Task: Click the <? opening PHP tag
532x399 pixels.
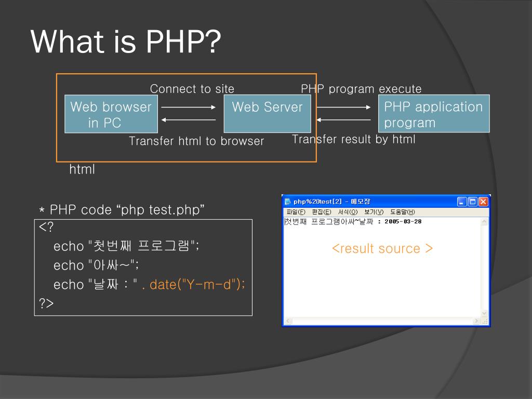Action: click(46, 227)
